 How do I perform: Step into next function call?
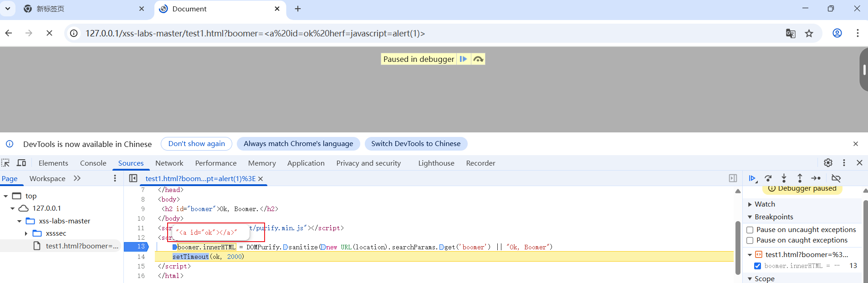784,178
